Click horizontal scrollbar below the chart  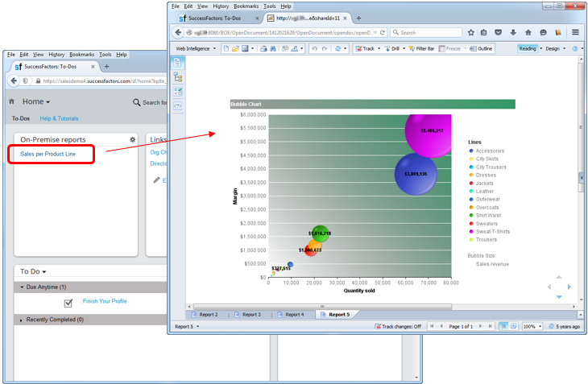[322, 307]
